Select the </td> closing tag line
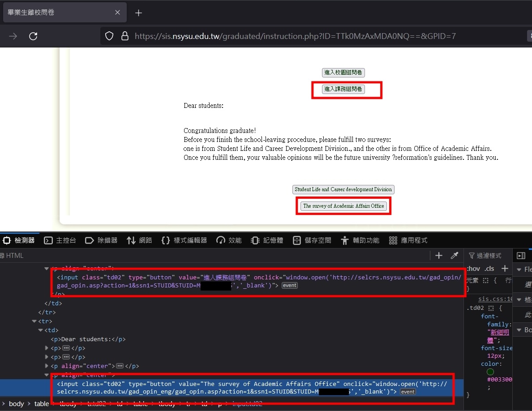The width and height of the screenshot is (532, 411). (53, 303)
